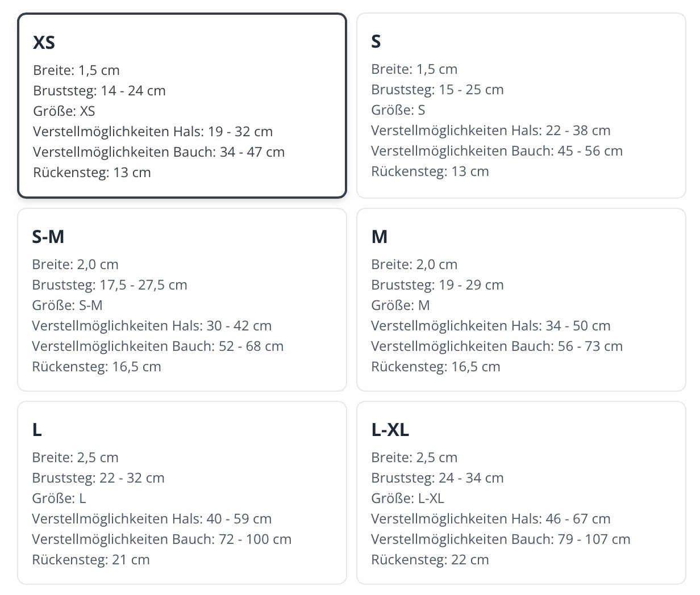Screen dimensions: 700x595
Task: Click Bauch 34 - 47 cm line
Action: click(159, 152)
